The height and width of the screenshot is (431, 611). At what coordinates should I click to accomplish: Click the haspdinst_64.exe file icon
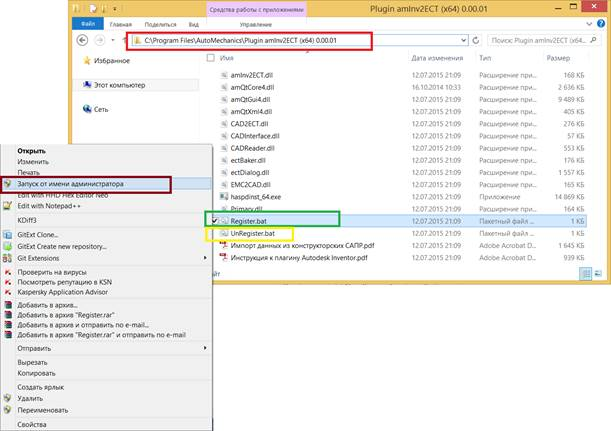[222, 199]
